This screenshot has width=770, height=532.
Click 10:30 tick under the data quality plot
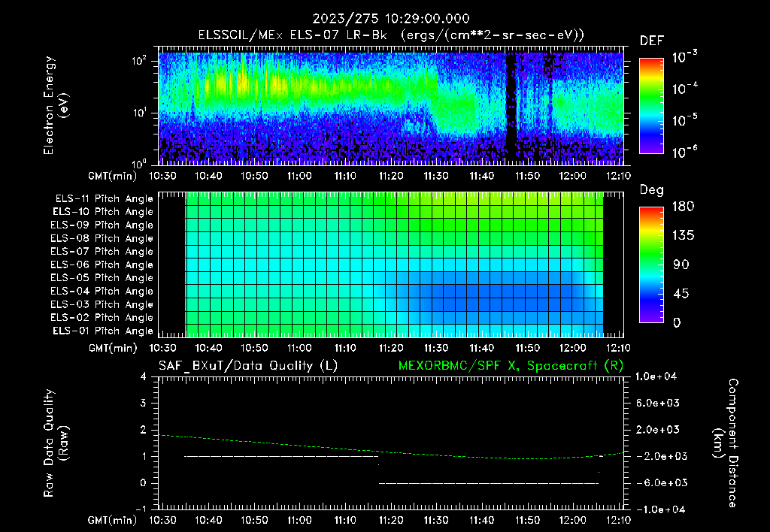tap(162, 520)
